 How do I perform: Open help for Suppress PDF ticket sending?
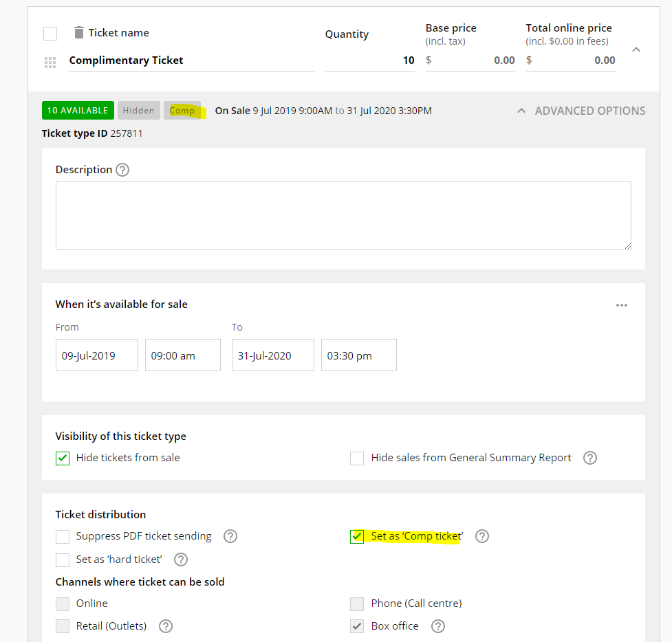pos(230,536)
